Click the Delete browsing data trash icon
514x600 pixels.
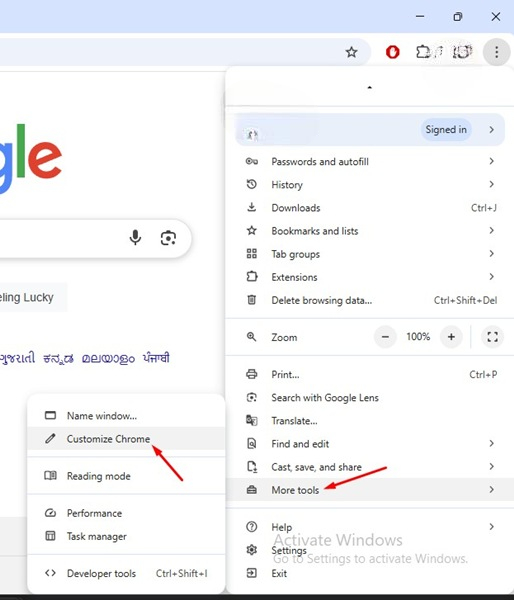(x=251, y=300)
